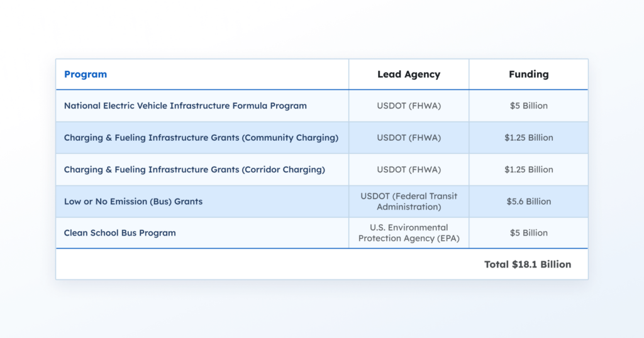
Task: Click $5 Billion funding in NEVI row
Action: click(528, 106)
